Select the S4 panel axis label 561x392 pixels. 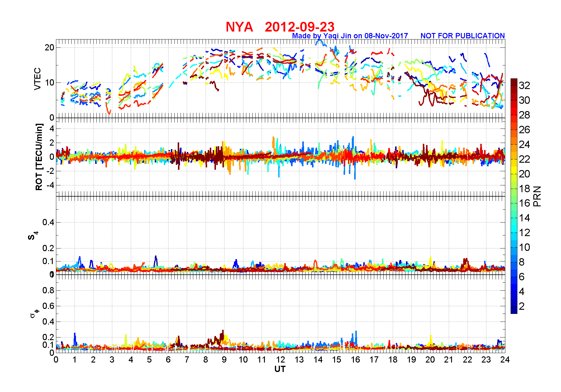[x=32, y=236]
